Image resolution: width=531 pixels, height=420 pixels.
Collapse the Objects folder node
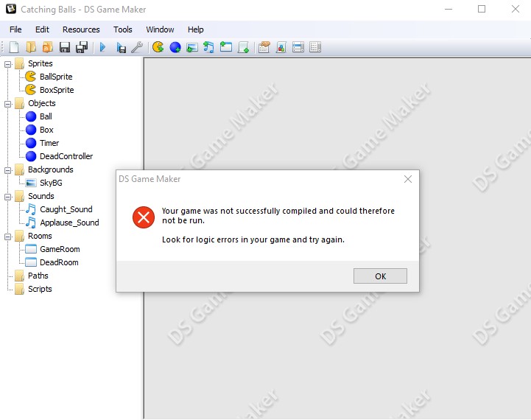[8, 103]
